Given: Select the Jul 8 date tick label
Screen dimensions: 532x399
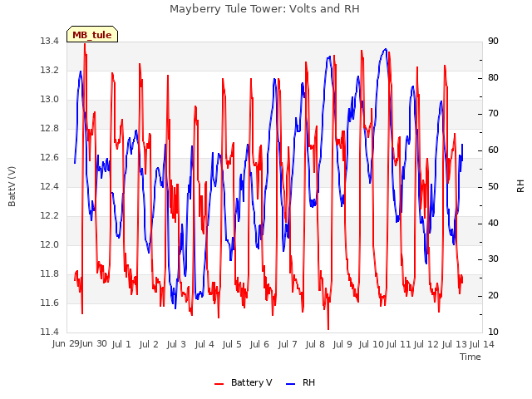Looking at the screenshot, I should 315,344.
